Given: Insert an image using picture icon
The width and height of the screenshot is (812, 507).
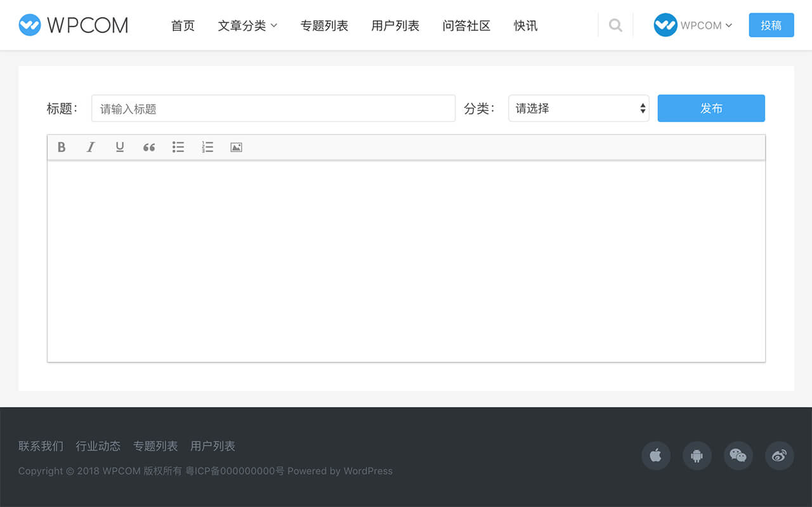Looking at the screenshot, I should click(237, 147).
